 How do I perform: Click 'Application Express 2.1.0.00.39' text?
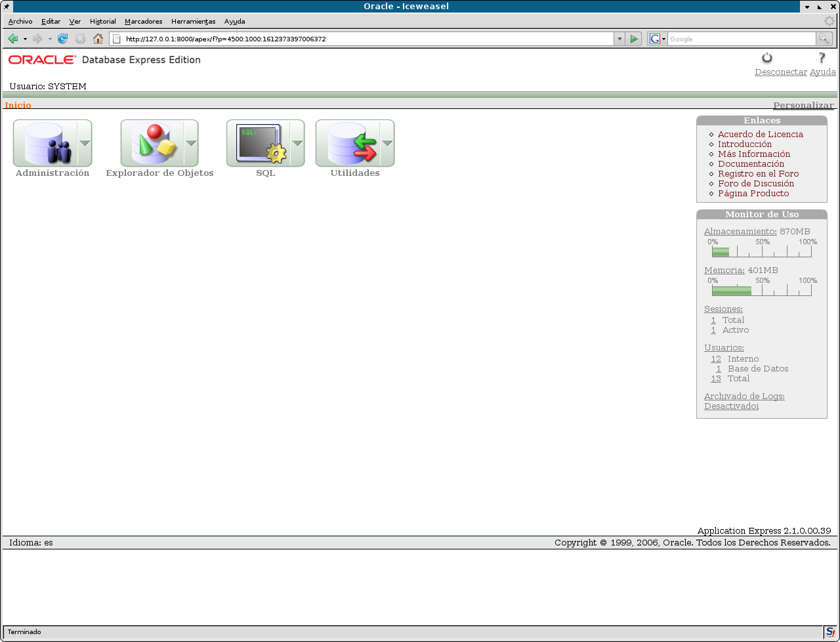(x=764, y=530)
